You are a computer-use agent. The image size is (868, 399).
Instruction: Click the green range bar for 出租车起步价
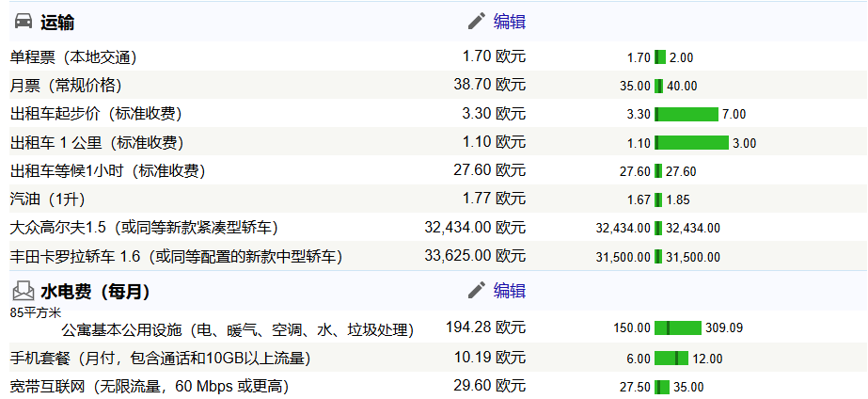tap(686, 115)
